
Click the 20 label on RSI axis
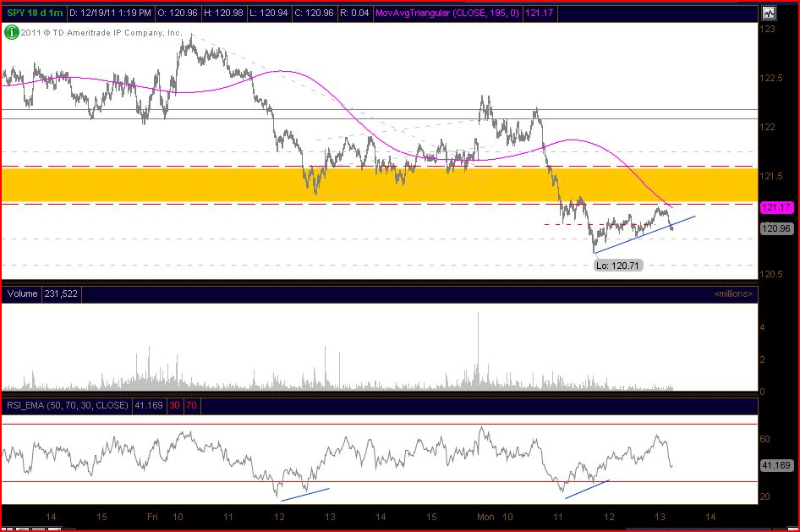click(764, 496)
